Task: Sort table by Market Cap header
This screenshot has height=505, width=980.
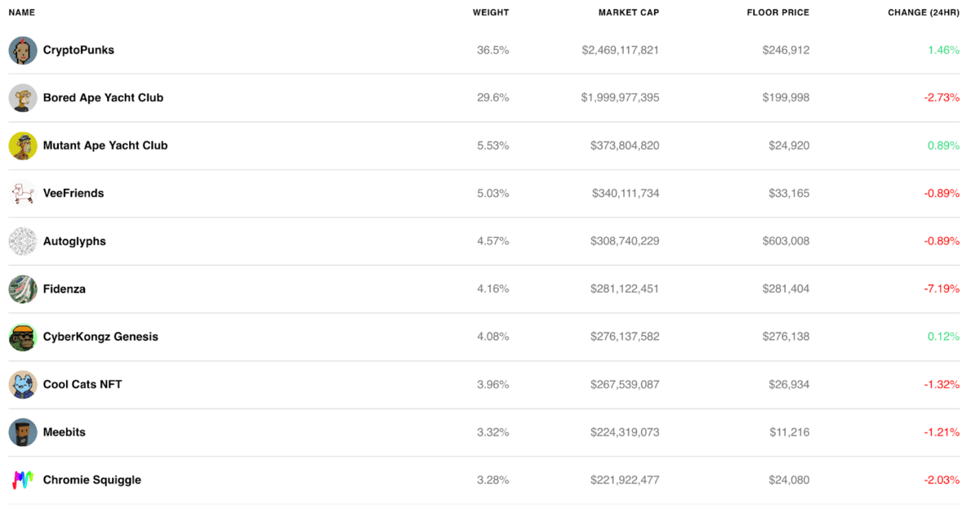Action: (x=628, y=13)
